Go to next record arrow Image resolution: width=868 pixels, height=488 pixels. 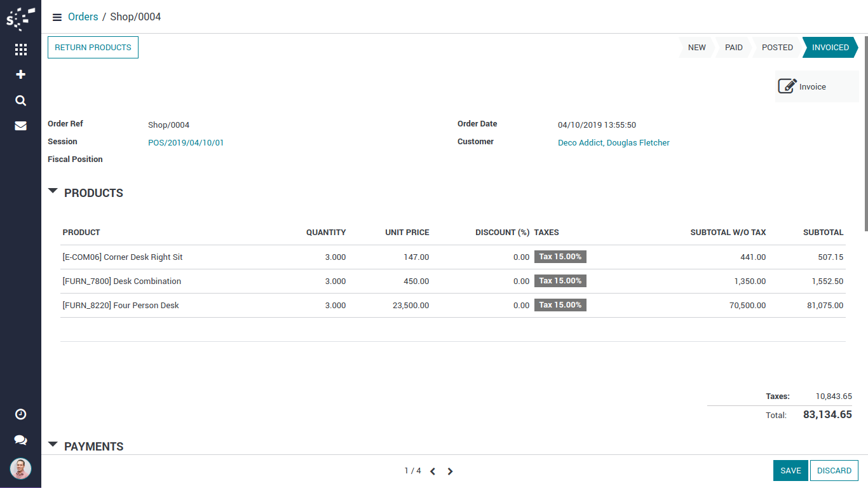click(450, 471)
